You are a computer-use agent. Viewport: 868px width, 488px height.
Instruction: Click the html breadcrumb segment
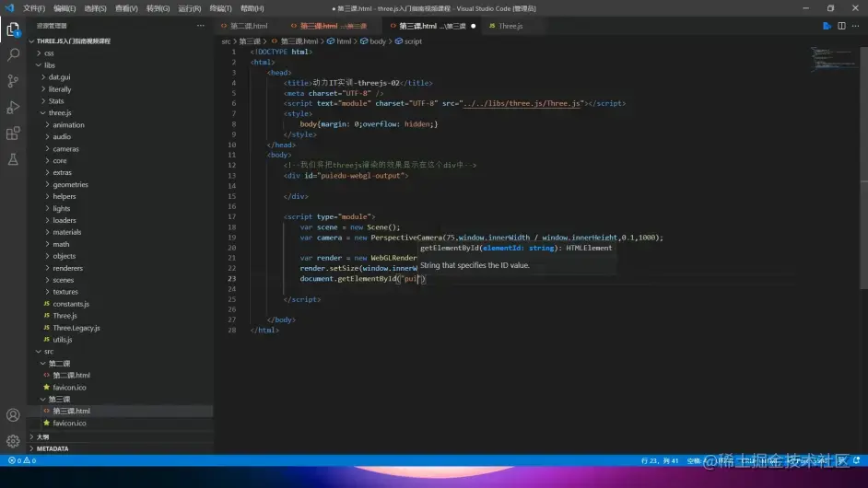click(343, 41)
